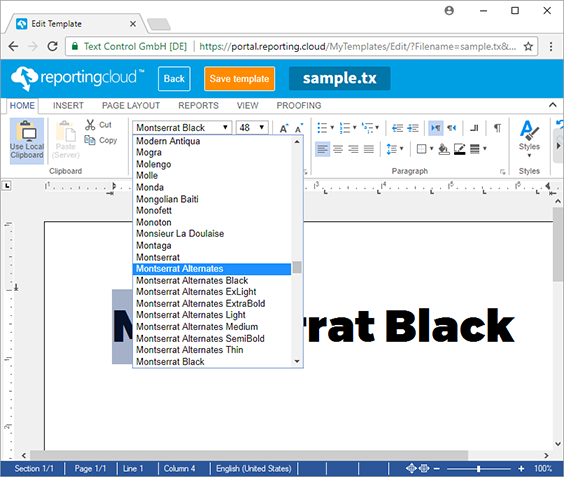Select Montserrat Alternates Black font
This screenshot has height=477, width=564.
coord(212,280)
